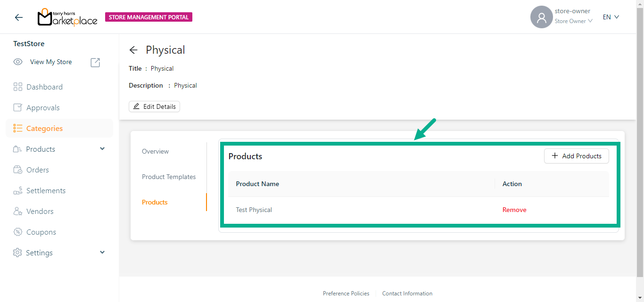Expand the Products sidebar submenu chevron

pyautogui.click(x=102, y=149)
